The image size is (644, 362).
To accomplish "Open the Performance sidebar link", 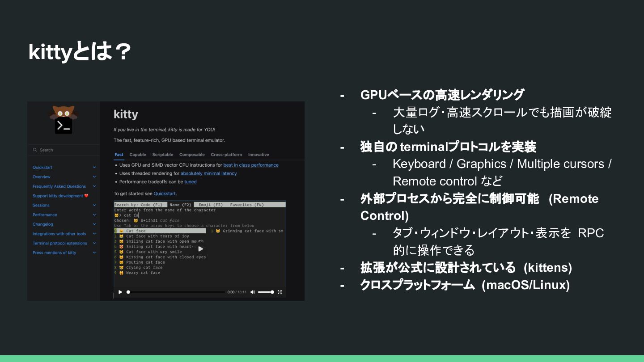I will coord(45,215).
